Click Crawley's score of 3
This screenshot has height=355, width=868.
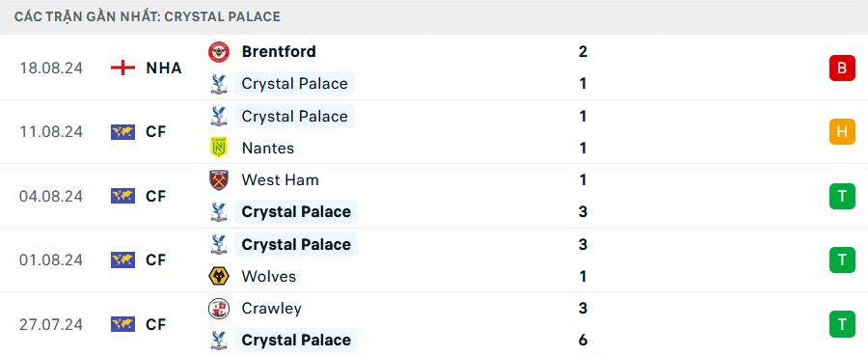[583, 308]
